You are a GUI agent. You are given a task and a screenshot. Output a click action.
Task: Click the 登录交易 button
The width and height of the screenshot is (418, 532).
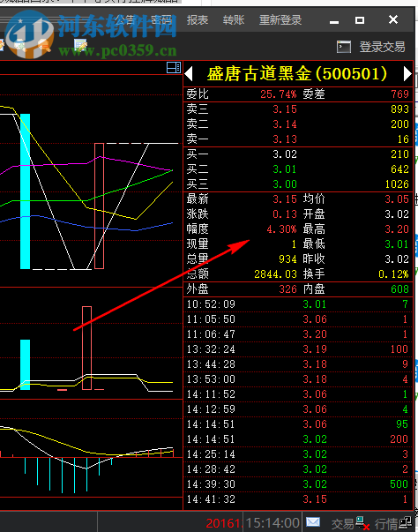382,47
